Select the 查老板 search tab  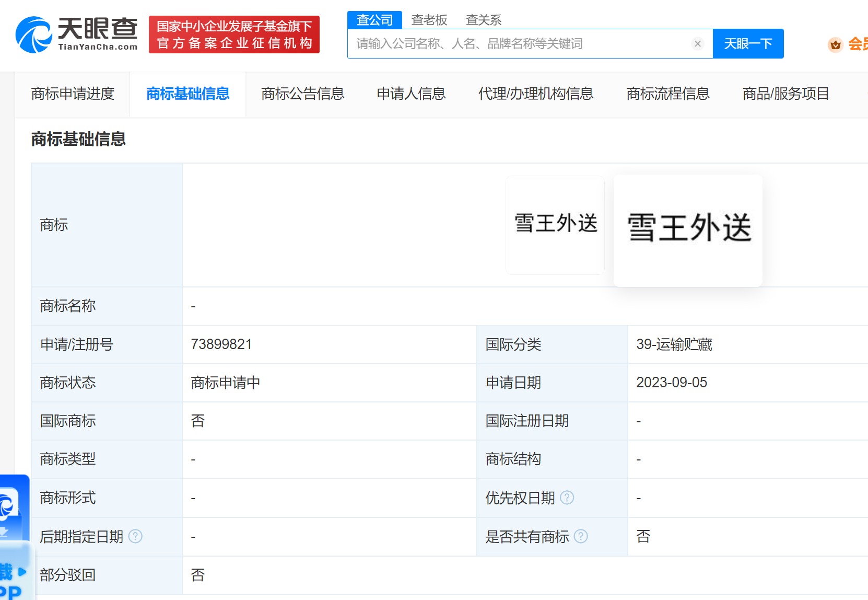(429, 20)
